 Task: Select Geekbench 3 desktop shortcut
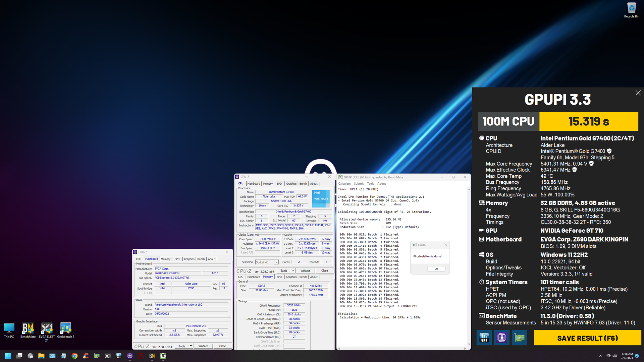click(x=66, y=330)
